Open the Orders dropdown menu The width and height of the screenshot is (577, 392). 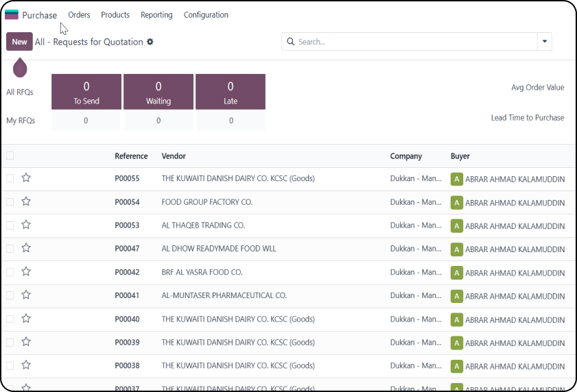click(x=79, y=15)
